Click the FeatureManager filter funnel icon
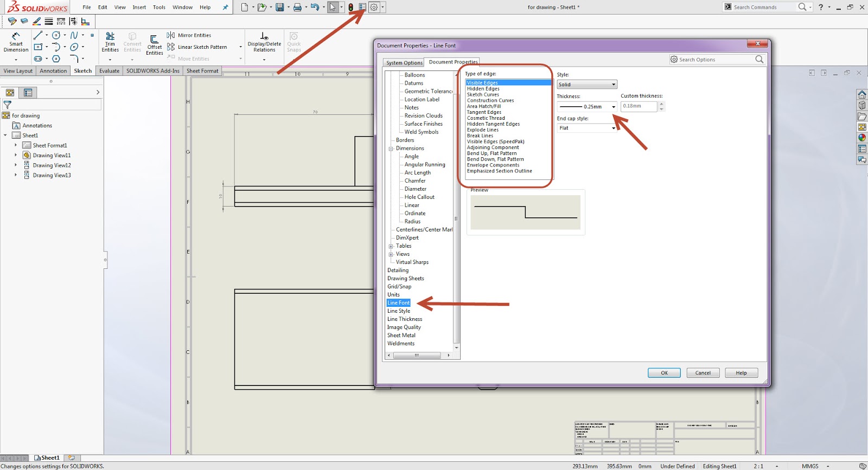 coord(8,105)
